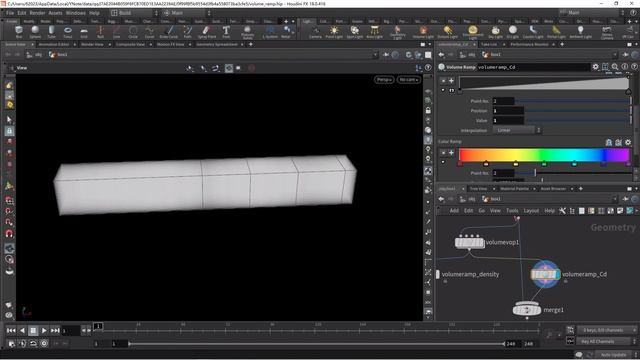Select the green color ramp marker
This screenshot has width=640, height=360.
click(x=544, y=164)
